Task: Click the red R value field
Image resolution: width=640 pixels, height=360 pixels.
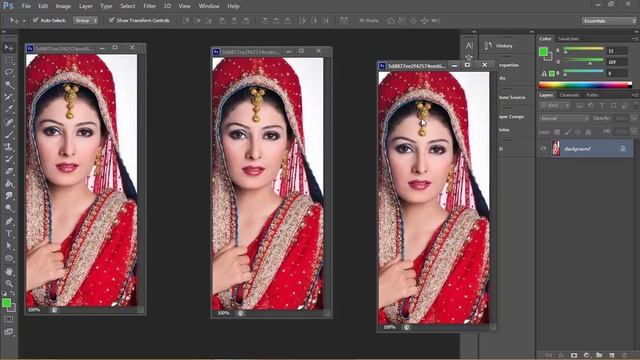Action: click(x=617, y=51)
